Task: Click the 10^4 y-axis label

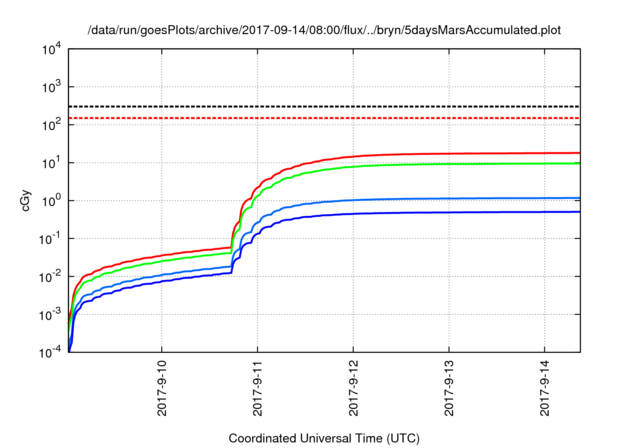Action: tap(51, 49)
